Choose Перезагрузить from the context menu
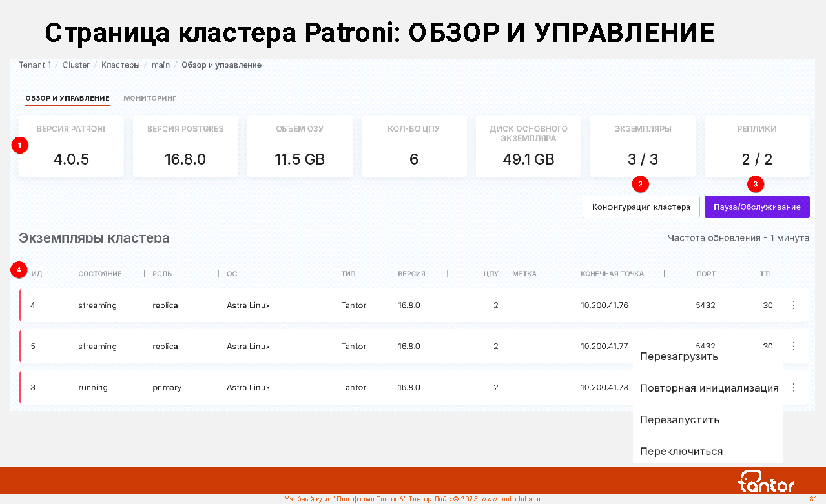826x504 pixels. (679, 357)
